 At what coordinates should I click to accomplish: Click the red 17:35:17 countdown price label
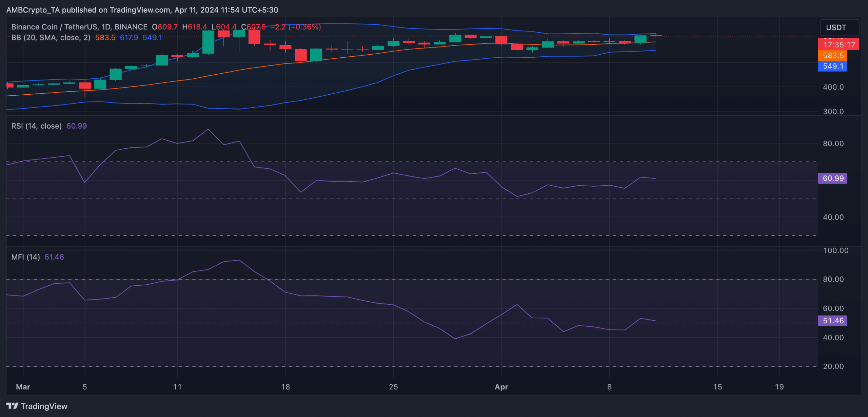click(x=839, y=44)
